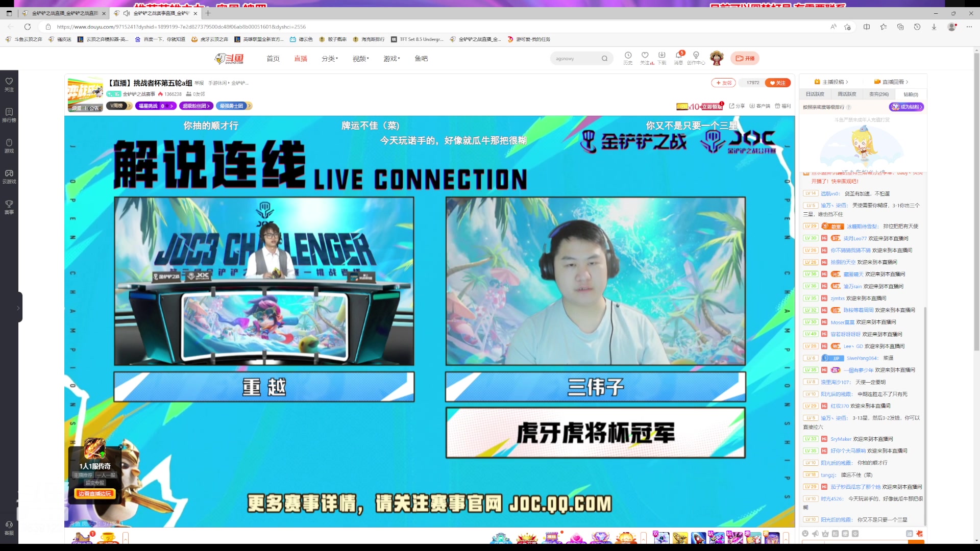The image size is (980, 551).
Task: Open 排行榜 in the left sidebar
Action: tap(9, 115)
